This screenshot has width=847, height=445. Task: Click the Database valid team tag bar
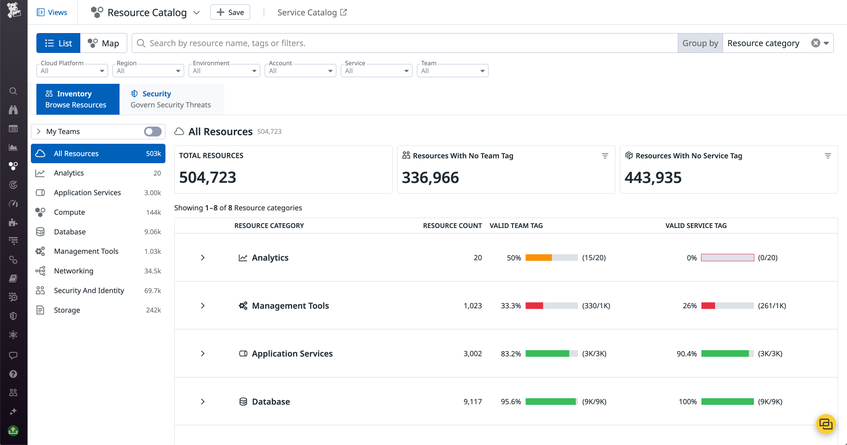tap(552, 402)
